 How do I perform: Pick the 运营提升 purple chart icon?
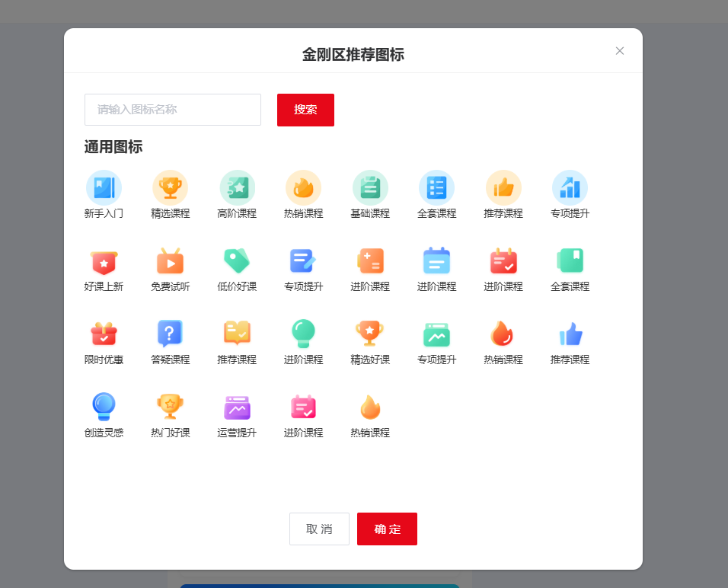point(238,407)
